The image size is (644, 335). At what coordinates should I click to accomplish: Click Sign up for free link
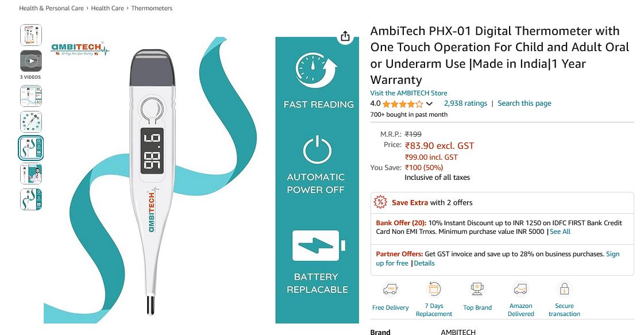(x=498, y=259)
